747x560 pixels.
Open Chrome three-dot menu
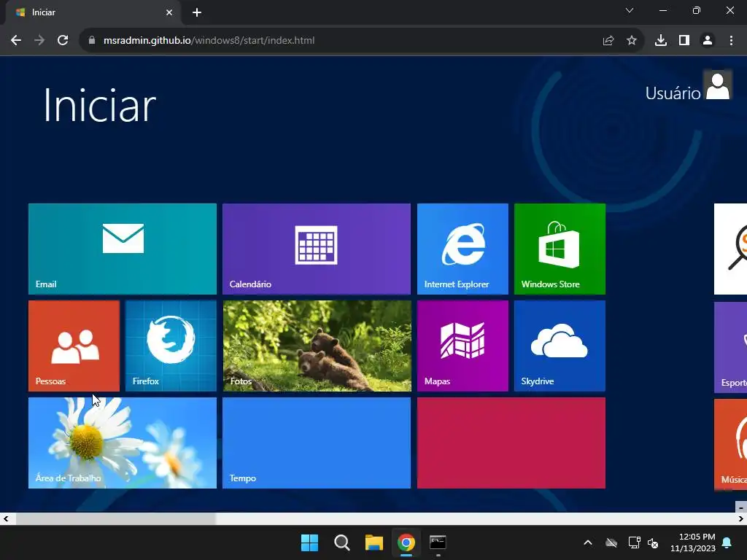[731, 41]
